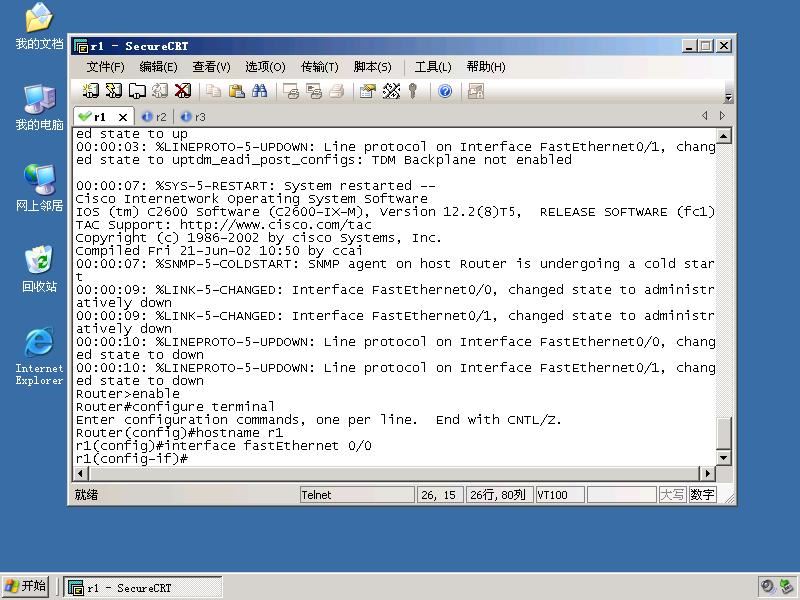Click the r1(config-if)# prompt line

[x=132, y=459]
